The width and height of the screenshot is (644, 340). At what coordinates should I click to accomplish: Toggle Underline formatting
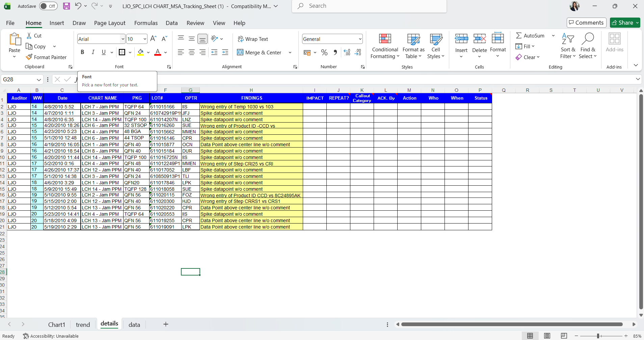pos(104,52)
